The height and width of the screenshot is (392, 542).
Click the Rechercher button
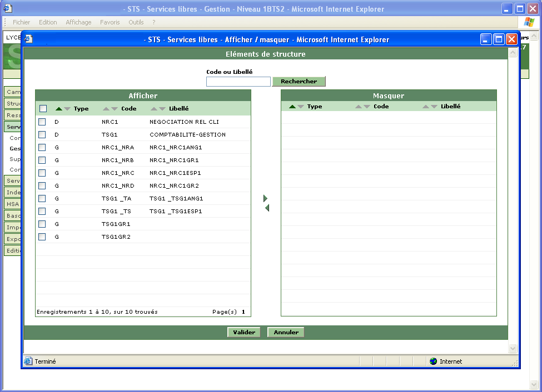pyautogui.click(x=299, y=81)
